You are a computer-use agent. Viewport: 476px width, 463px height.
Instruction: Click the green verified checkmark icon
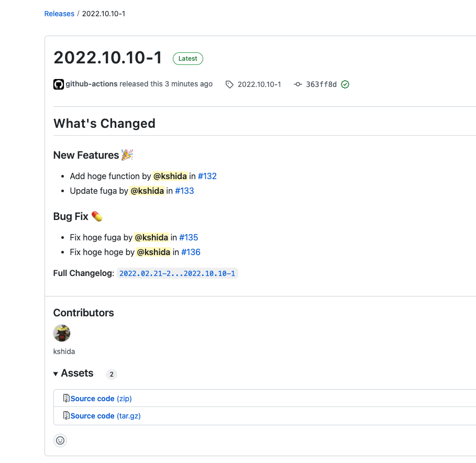point(345,84)
